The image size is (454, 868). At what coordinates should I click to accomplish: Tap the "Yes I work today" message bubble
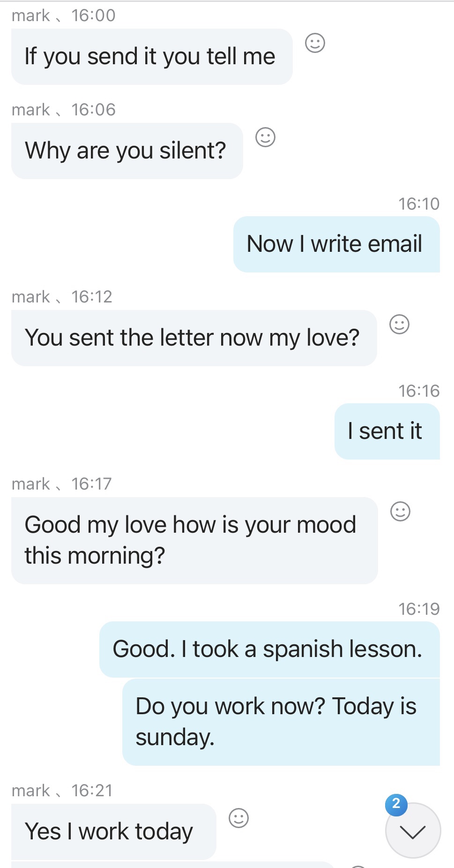[x=112, y=831]
